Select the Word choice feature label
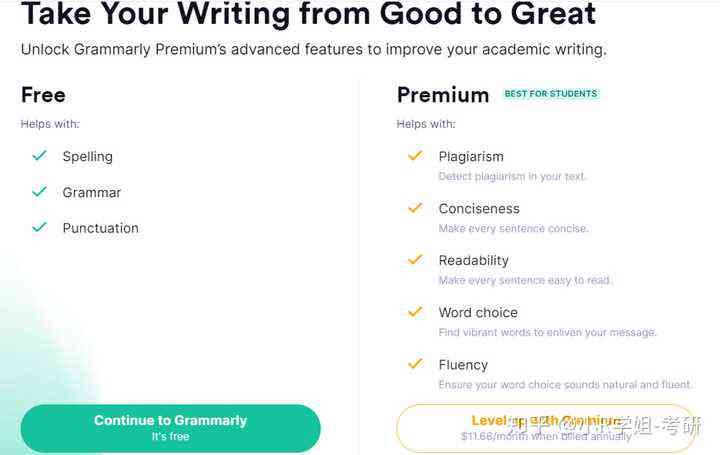 tap(478, 313)
